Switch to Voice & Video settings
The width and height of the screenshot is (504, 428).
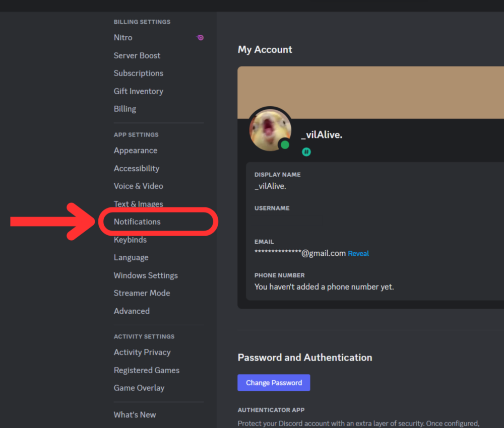point(138,186)
